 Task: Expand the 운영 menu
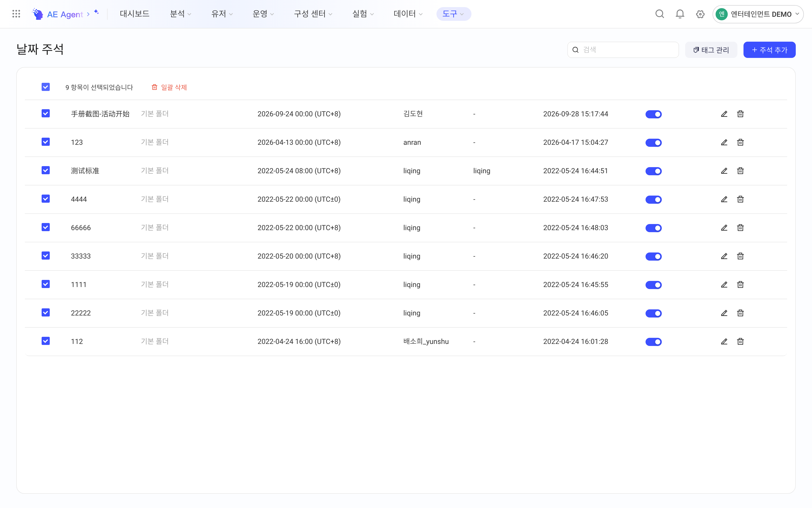click(263, 14)
